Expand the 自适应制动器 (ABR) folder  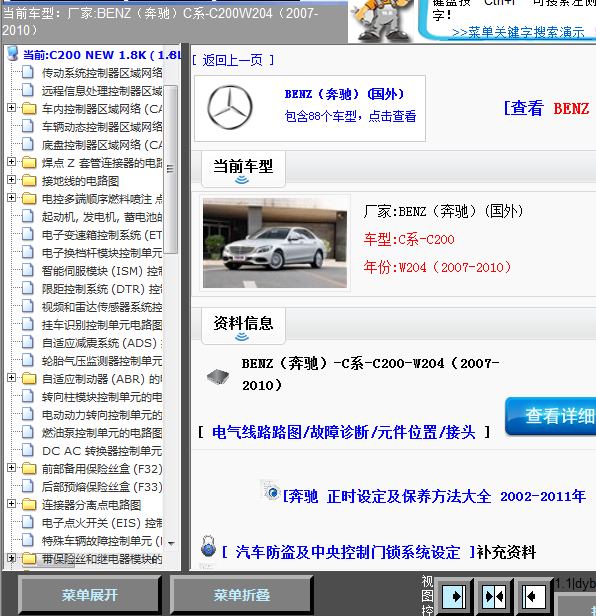[11, 378]
